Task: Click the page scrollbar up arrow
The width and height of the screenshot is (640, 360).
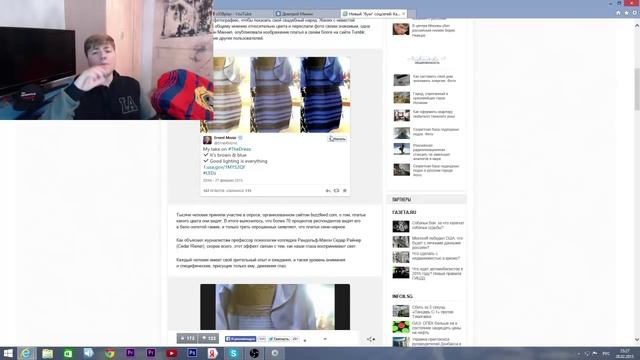Action: 637,26
